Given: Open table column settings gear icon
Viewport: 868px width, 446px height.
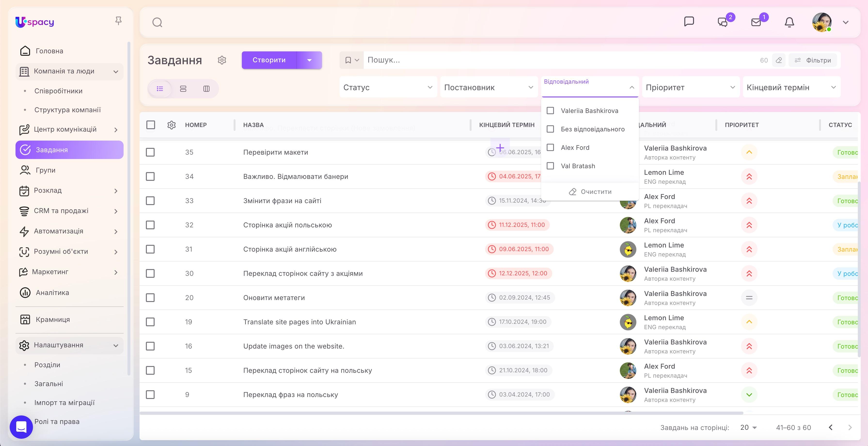Looking at the screenshot, I should pos(172,125).
